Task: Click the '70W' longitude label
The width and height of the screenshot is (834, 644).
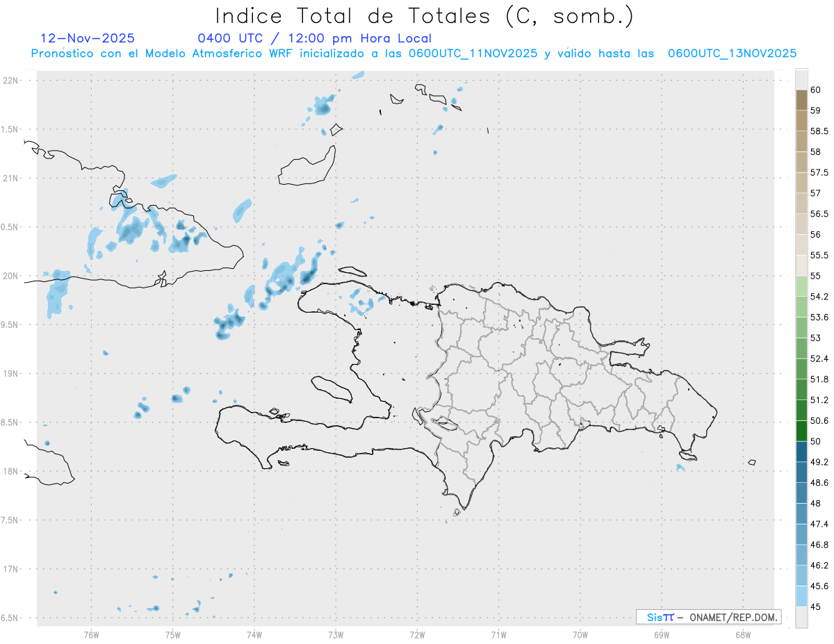Action: point(580,634)
